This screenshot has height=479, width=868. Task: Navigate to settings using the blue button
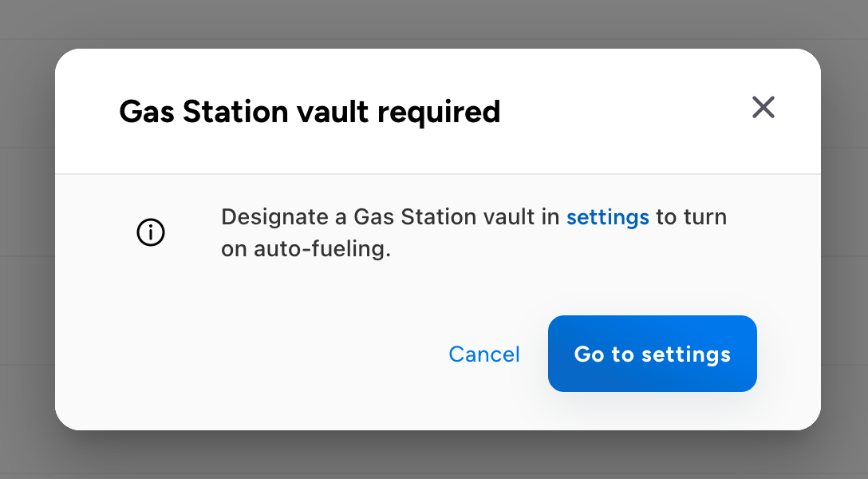652,354
